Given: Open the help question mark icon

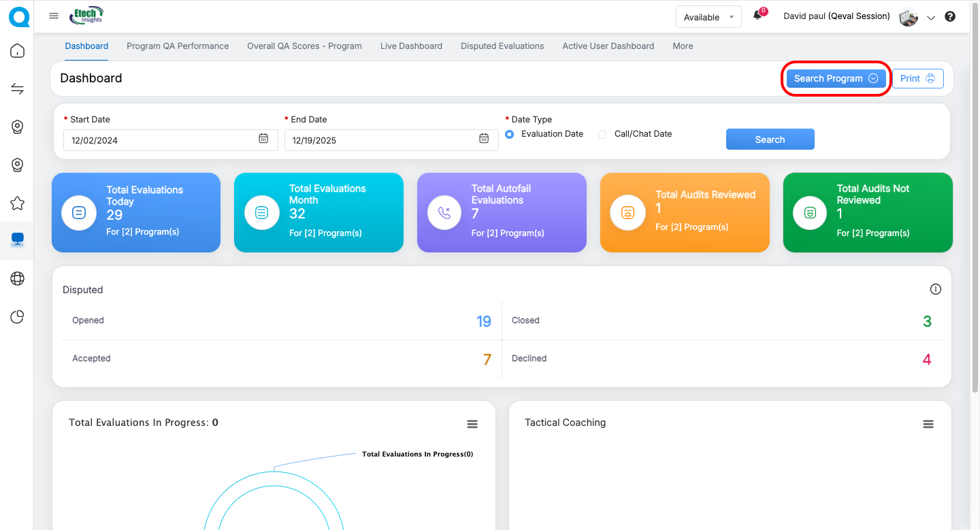Looking at the screenshot, I should click(950, 17).
